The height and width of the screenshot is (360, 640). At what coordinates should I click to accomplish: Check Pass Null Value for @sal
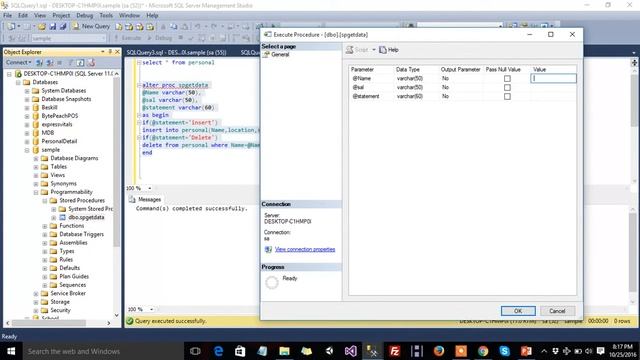pyautogui.click(x=507, y=87)
